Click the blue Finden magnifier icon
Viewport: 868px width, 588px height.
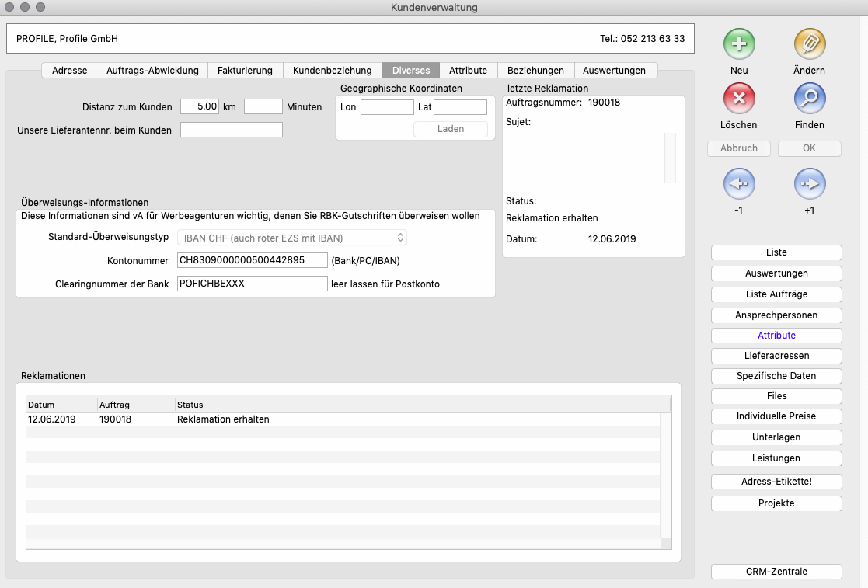[810, 99]
